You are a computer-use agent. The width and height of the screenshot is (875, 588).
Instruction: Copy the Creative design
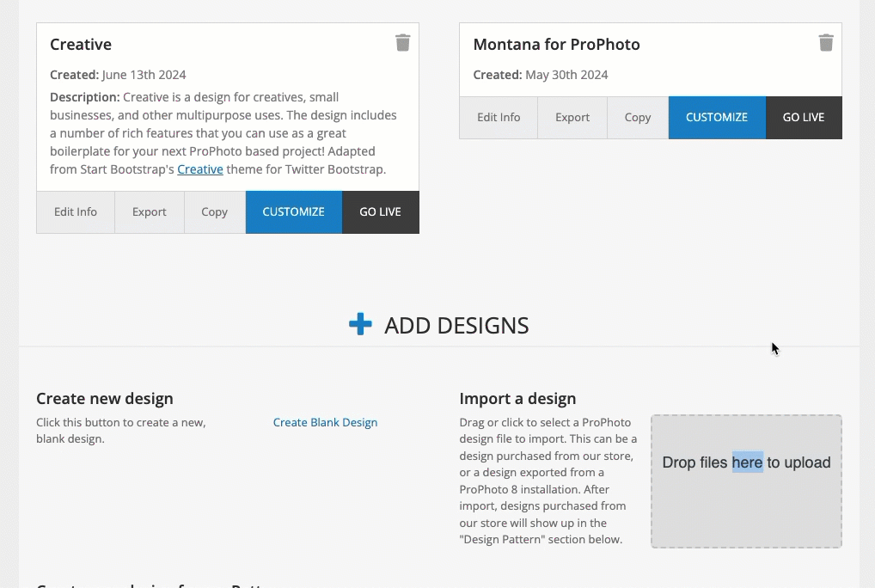214,212
